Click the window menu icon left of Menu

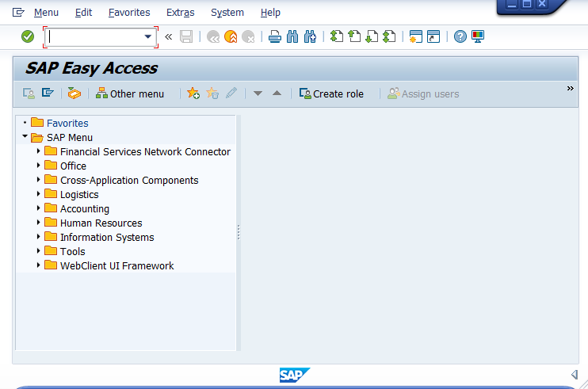click(18, 13)
